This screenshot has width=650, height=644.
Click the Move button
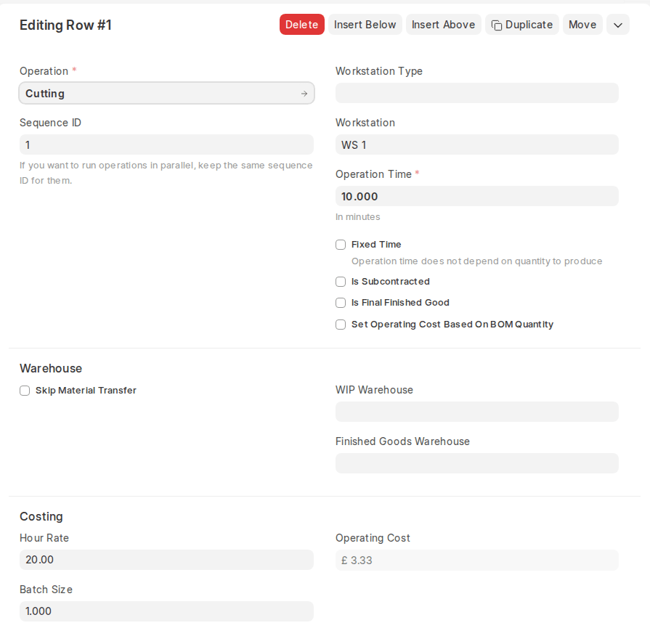[582, 25]
